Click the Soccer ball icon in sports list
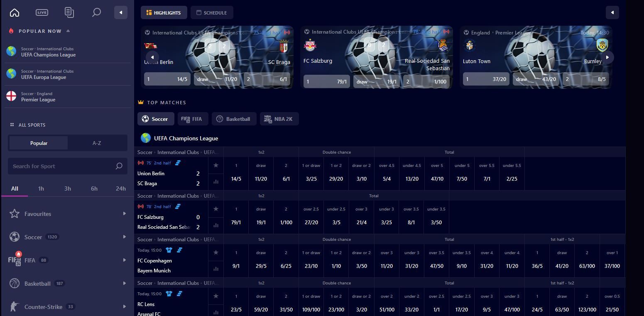The width and height of the screenshot is (644, 316). coord(15,237)
